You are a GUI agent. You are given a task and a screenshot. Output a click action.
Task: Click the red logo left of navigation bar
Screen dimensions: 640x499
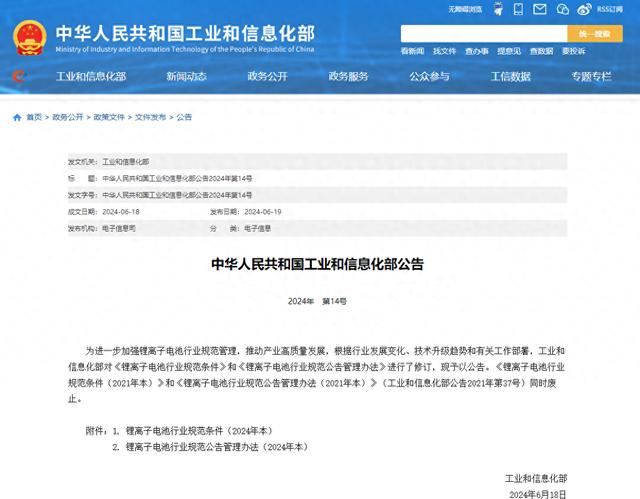pos(19,76)
